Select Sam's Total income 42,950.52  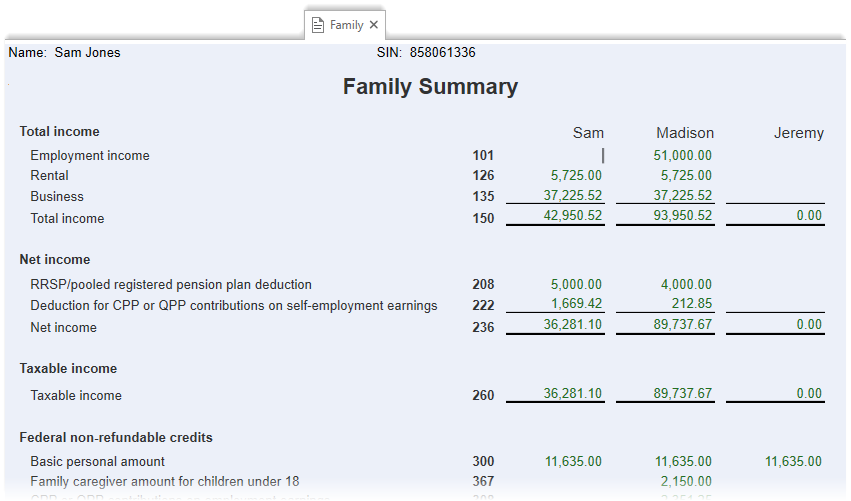coord(572,218)
